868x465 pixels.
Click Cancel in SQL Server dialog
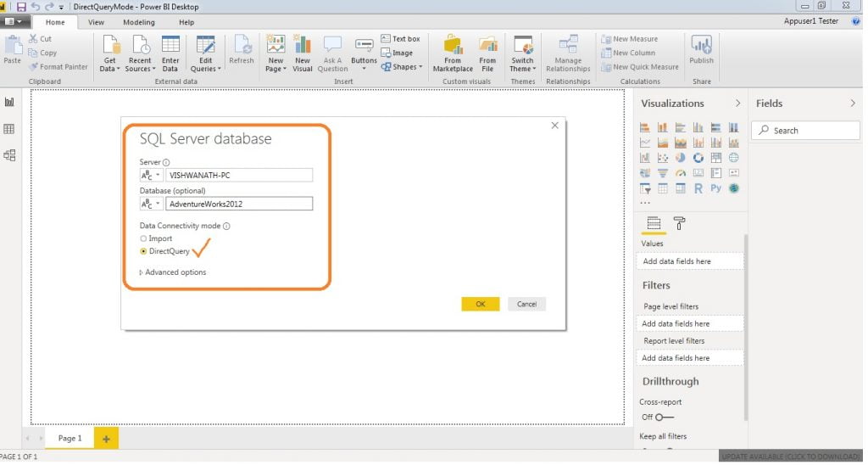526,304
